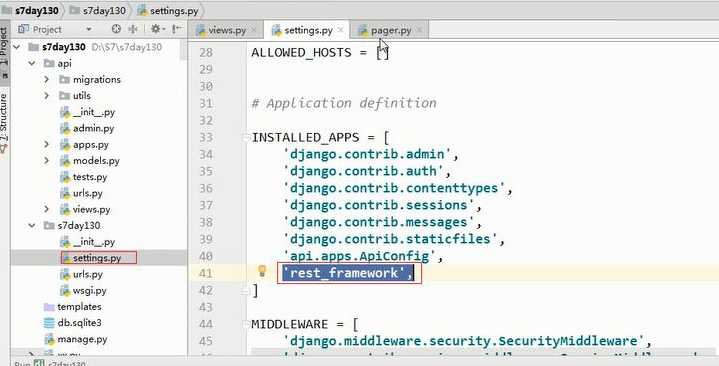Select settings.py in the project tree
The width and height of the screenshot is (719, 366).
pos(97,258)
